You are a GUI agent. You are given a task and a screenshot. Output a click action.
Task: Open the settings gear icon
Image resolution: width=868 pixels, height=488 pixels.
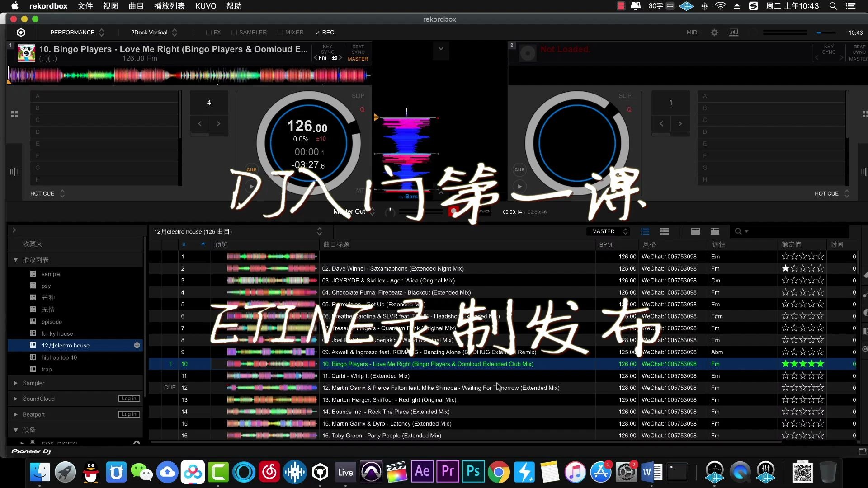click(x=714, y=33)
